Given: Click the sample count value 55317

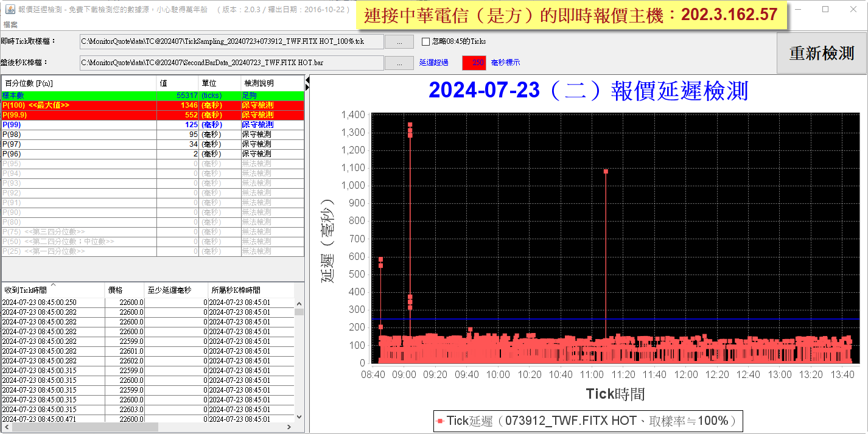Looking at the screenshot, I should point(187,96).
